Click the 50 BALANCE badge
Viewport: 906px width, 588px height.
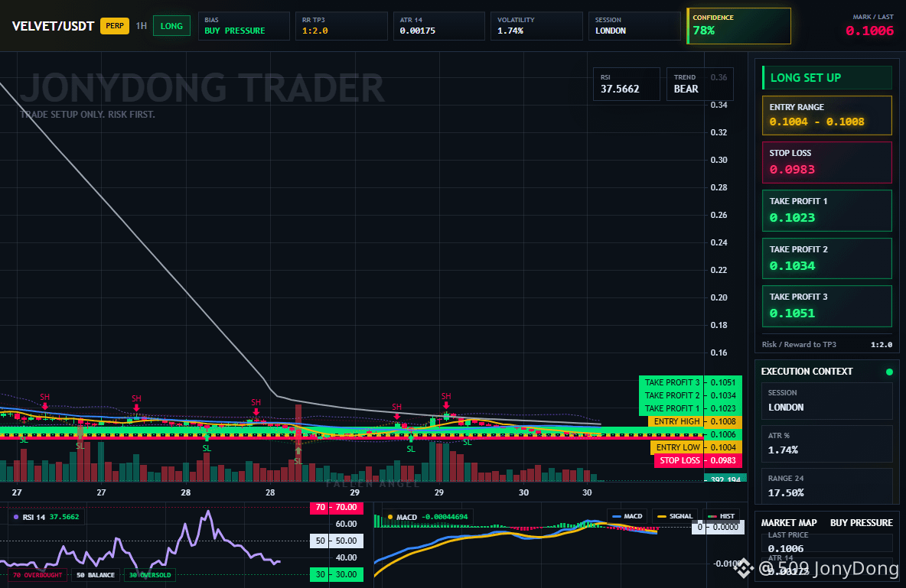[96, 575]
